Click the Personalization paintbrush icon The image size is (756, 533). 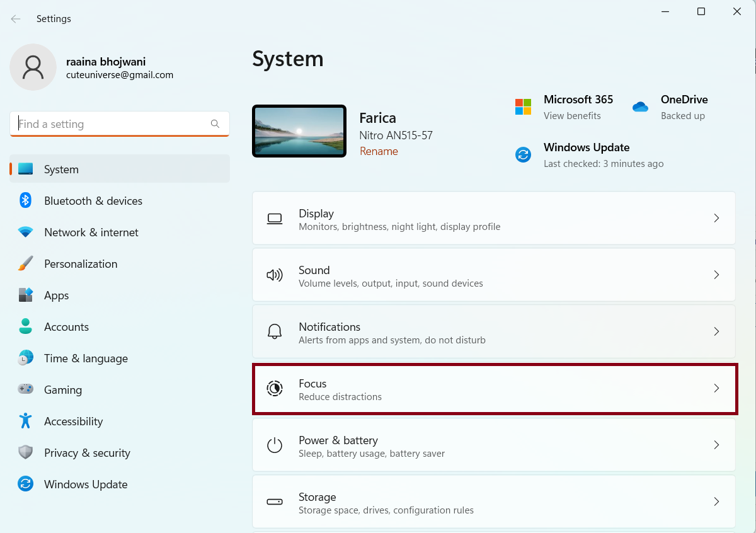pyautogui.click(x=25, y=263)
